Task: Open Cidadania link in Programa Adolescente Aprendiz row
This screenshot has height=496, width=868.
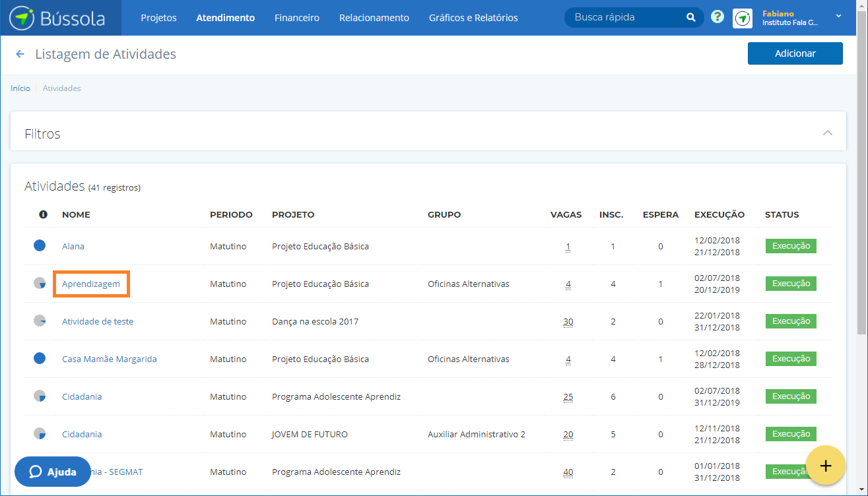Action: [x=82, y=396]
